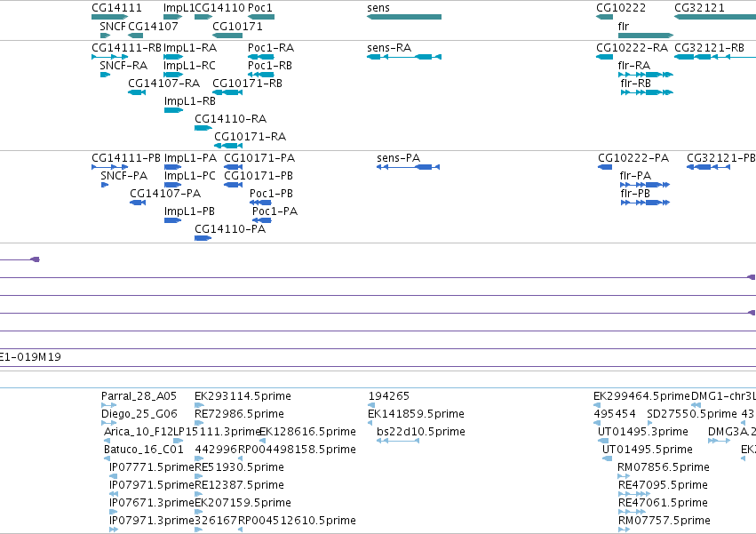Screen dimensions: 756x534
Task: Select the Diego_25_G06 EST label
Action: (x=139, y=414)
